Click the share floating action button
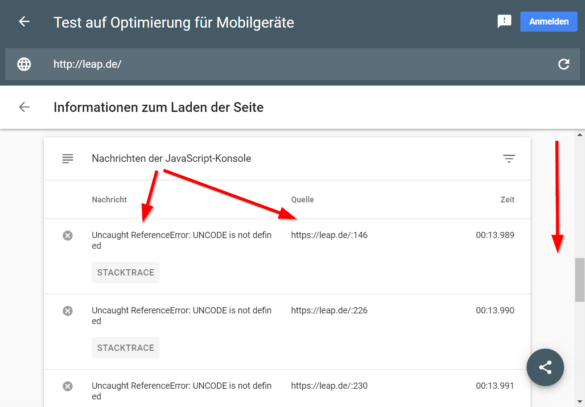This screenshot has width=585, height=407. [545, 367]
